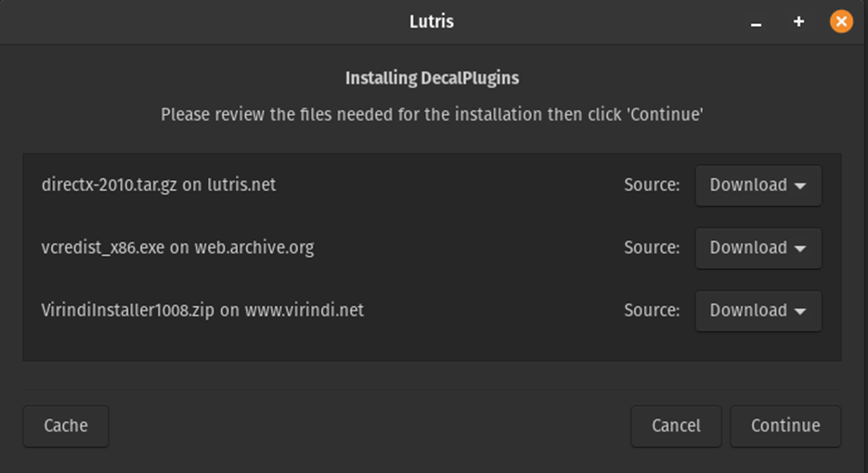Open the Source dropdown for VirindiInstaller1008.zip
The height and width of the screenshot is (473, 868).
coord(758,311)
